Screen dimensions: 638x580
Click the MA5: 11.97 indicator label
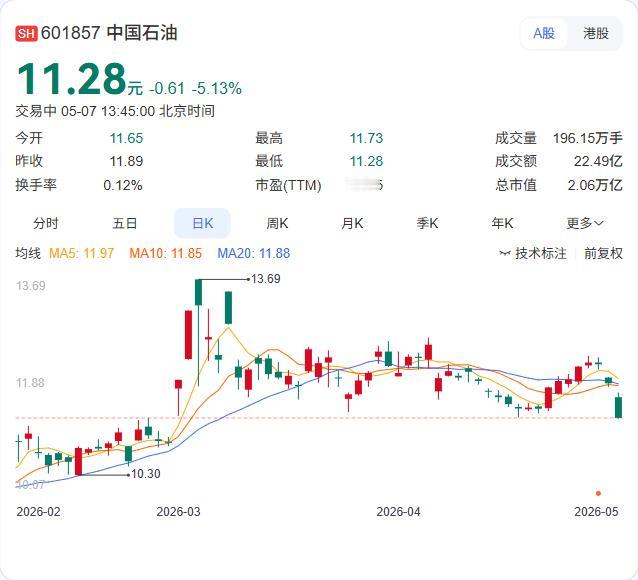81,253
